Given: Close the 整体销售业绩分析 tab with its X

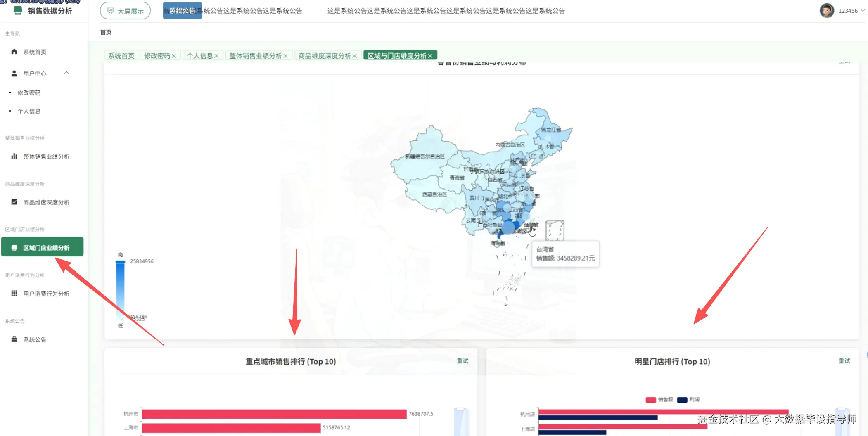Looking at the screenshot, I should [x=285, y=56].
